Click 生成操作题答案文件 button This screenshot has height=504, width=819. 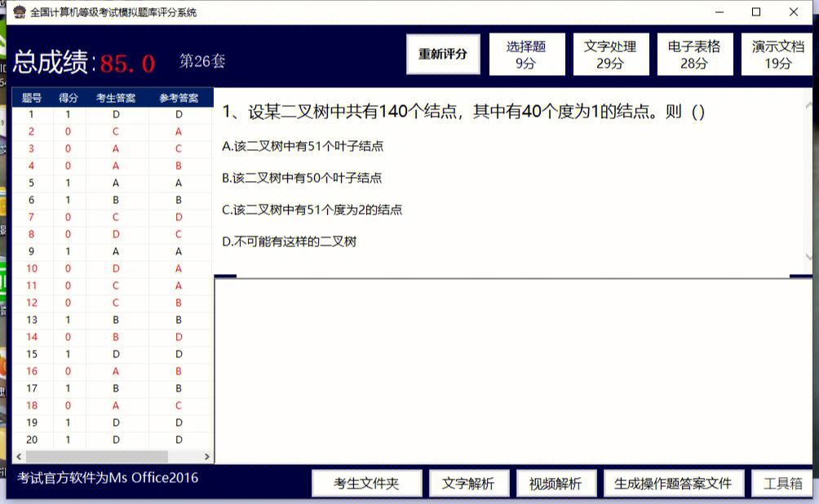pyautogui.click(x=673, y=484)
